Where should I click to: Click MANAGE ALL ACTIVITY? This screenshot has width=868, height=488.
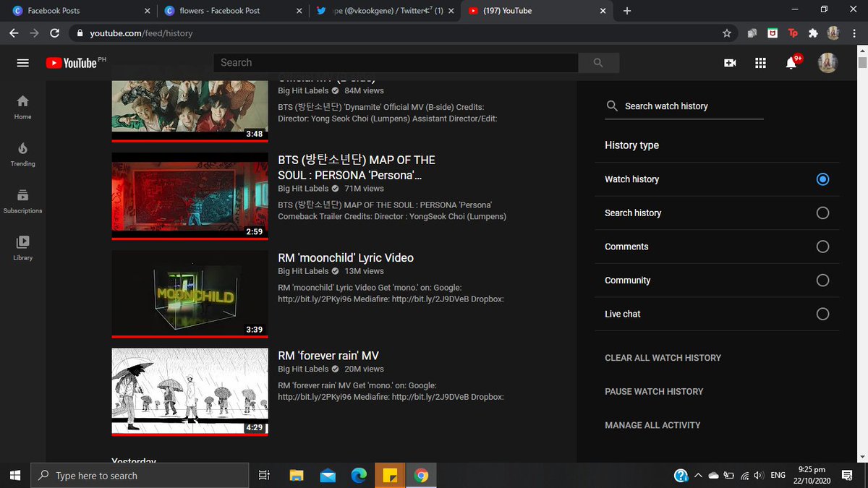click(652, 425)
